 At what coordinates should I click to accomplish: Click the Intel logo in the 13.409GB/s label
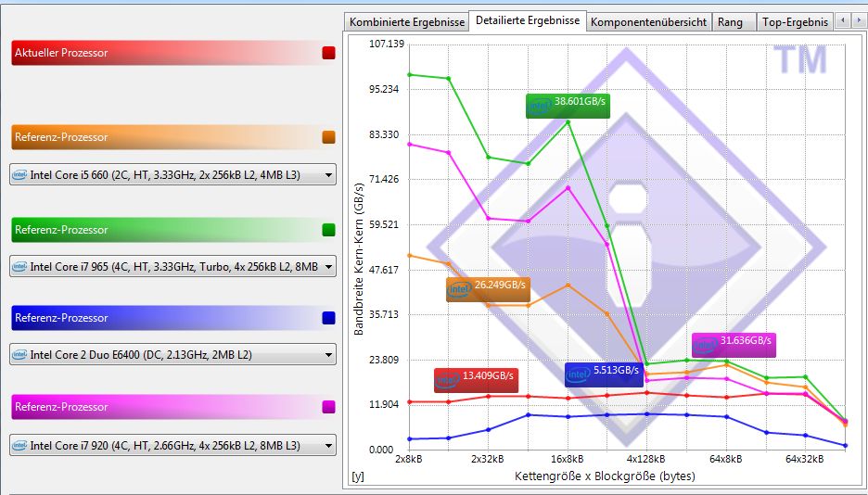tap(448, 380)
